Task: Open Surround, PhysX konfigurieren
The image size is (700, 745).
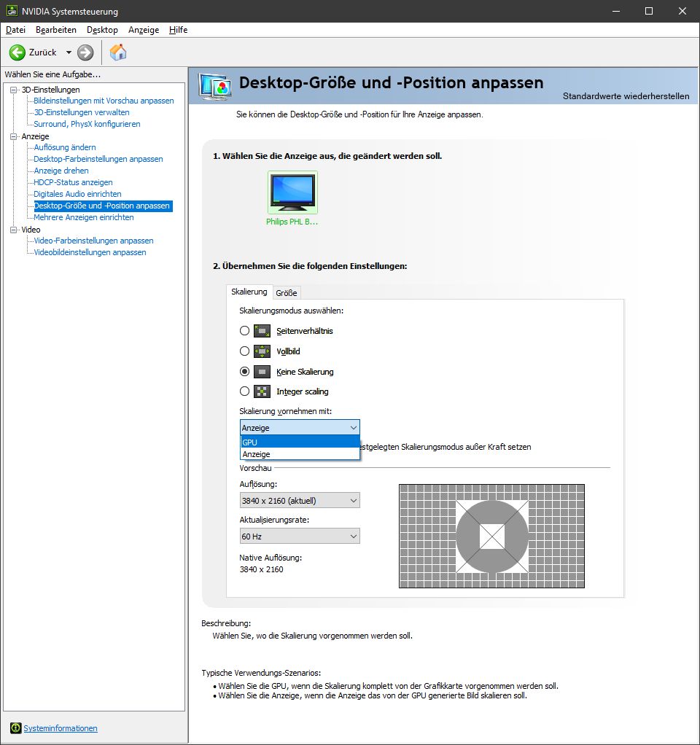Action: (x=87, y=124)
